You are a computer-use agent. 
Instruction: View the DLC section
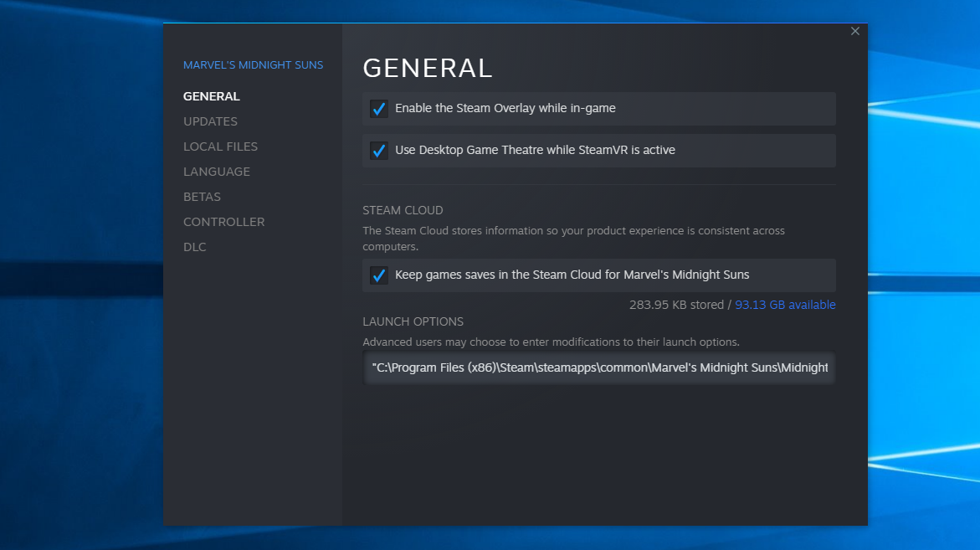pyautogui.click(x=194, y=247)
